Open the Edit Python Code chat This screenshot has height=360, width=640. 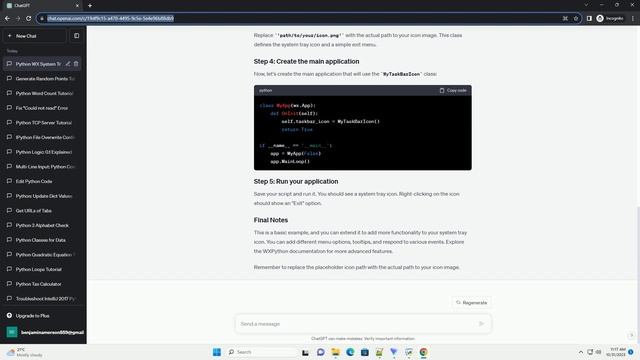pos(42,181)
